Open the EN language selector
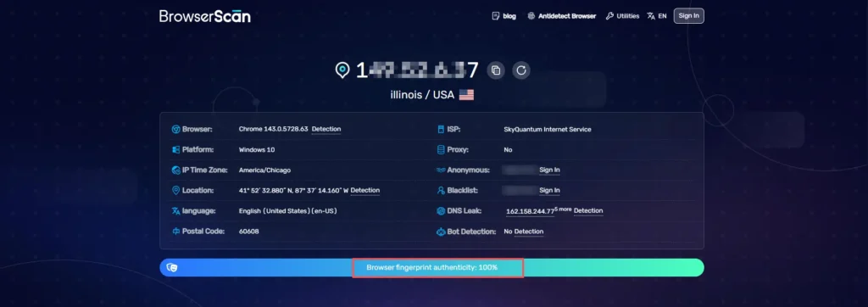Viewport: 868px width, 307px height. [662, 16]
